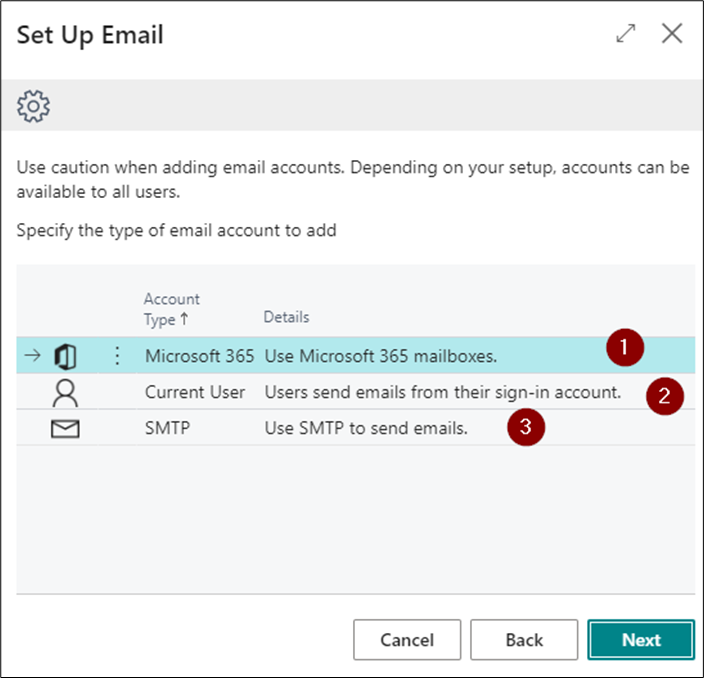This screenshot has height=678, width=704.
Task: Click the settings gear icon
Action: tap(33, 106)
